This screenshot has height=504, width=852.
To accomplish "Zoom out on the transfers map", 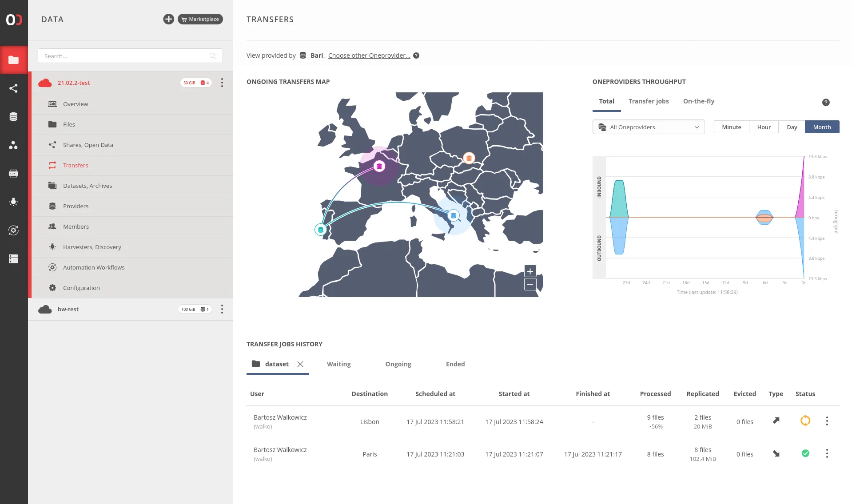I will [530, 285].
